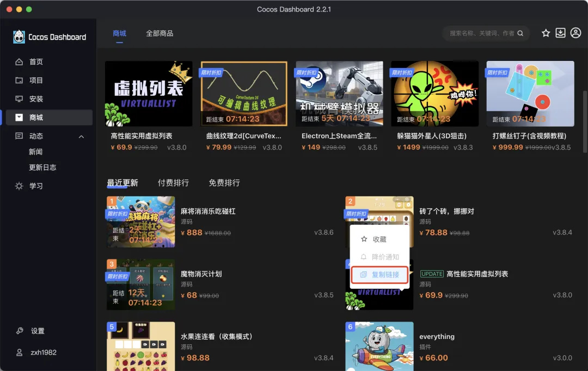This screenshot has height=371, width=588.
Task: Open everything plugin thumbnail ranked 6
Action: tap(379, 347)
